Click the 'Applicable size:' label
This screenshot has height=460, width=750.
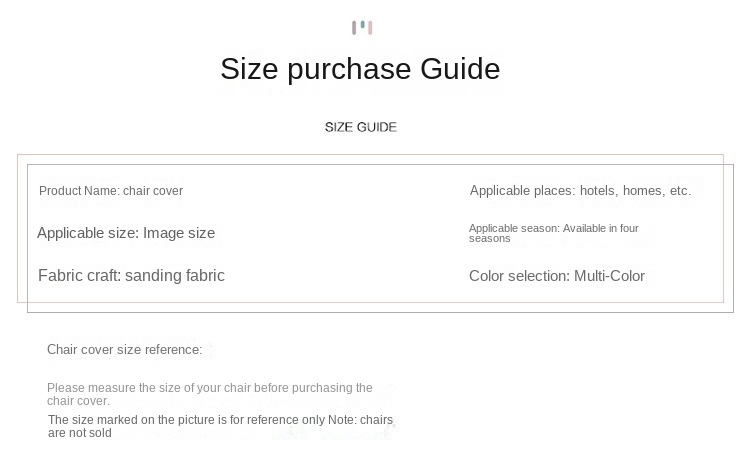click(x=87, y=233)
